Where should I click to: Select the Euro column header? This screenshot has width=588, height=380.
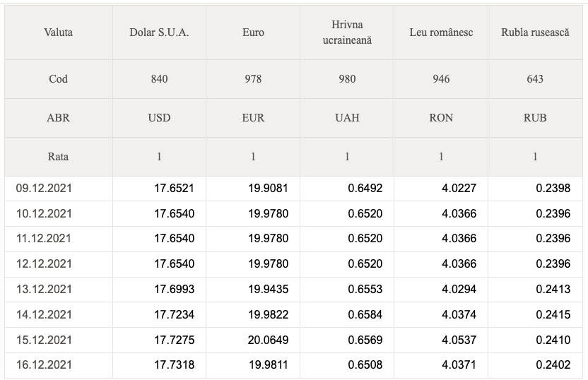click(253, 32)
